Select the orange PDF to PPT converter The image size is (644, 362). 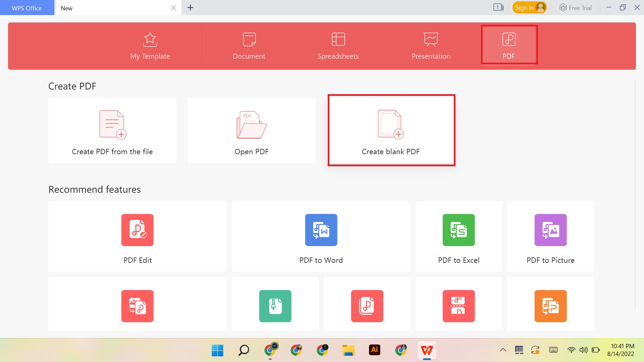click(x=550, y=306)
